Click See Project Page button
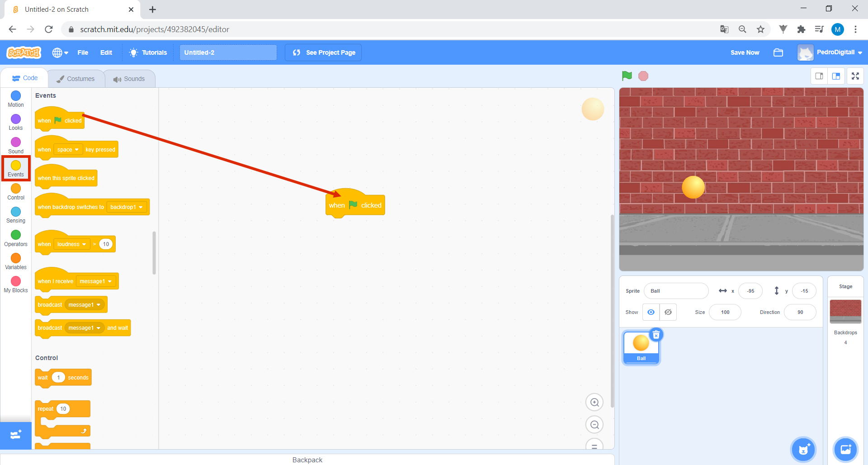The height and width of the screenshot is (465, 868). [323, 52]
